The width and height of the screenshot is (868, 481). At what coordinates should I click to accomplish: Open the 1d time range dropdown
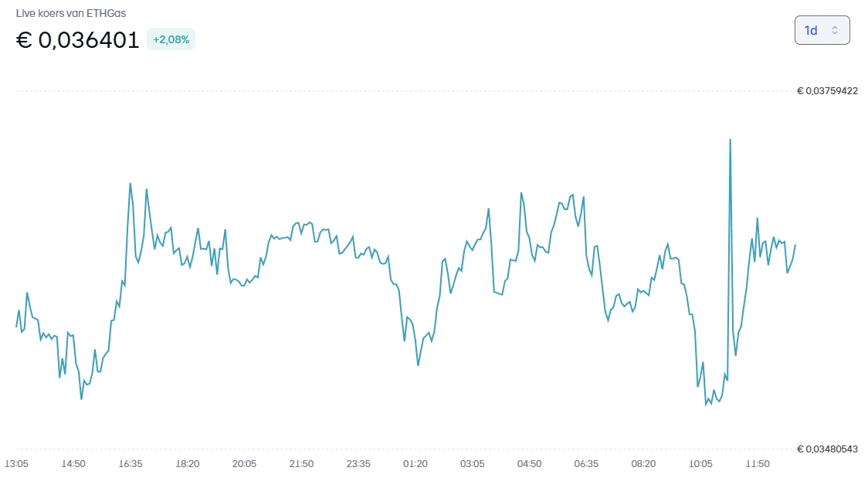click(822, 30)
